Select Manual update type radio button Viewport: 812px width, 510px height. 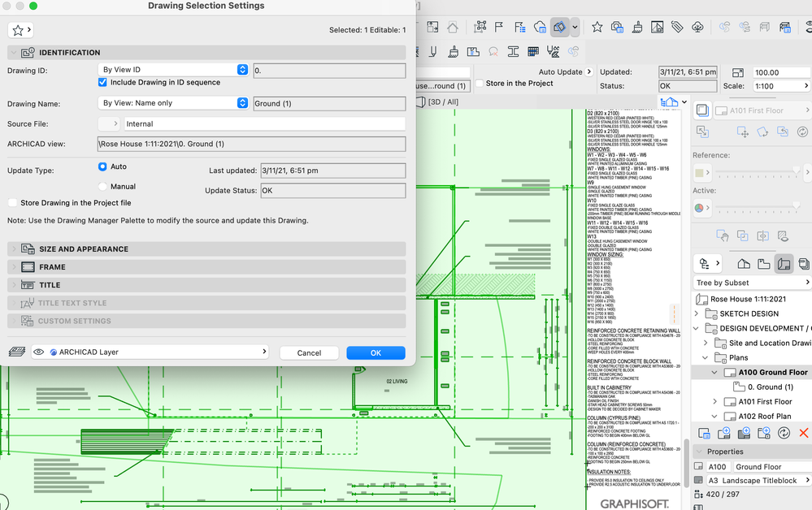pos(102,187)
